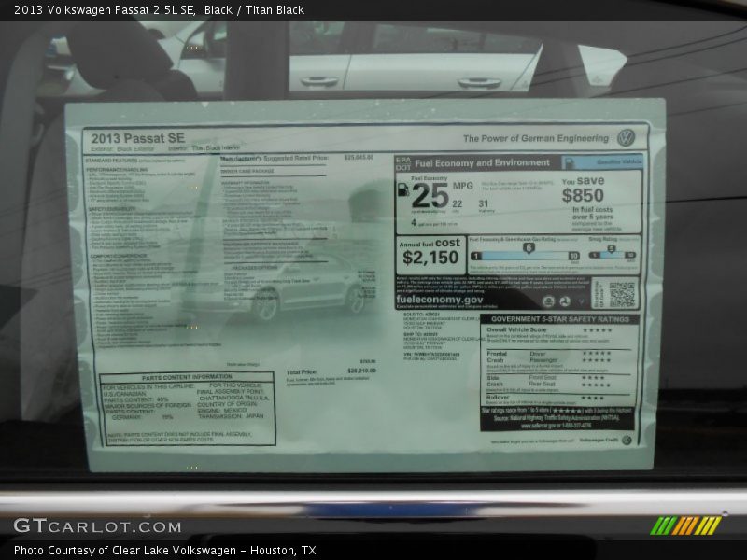Screen dimensions: 747x560
Task: Click the 'TRANSMISSION: JAPAN' line
Action: (x=231, y=415)
